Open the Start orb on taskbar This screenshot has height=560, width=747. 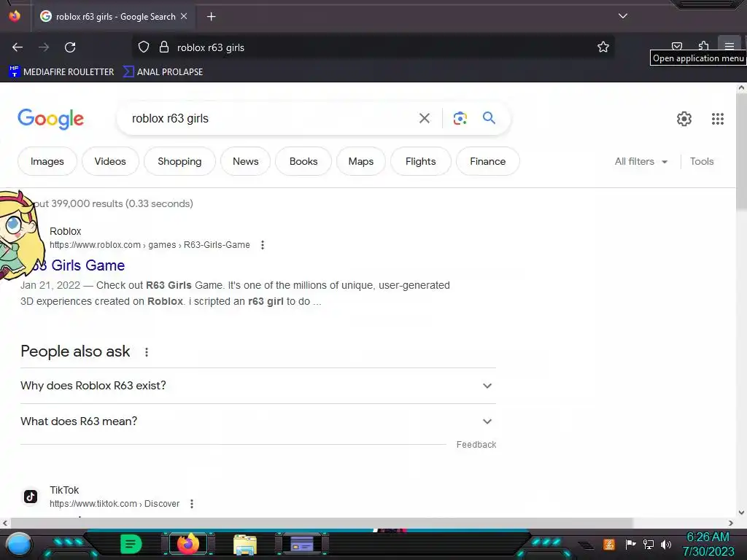18,545
